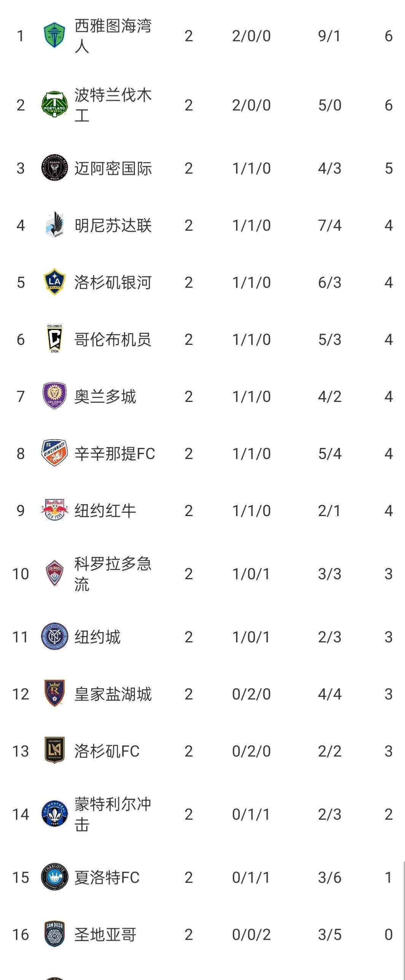
Task: Tap the LA Galaxy crest
Action: point(54,282)
